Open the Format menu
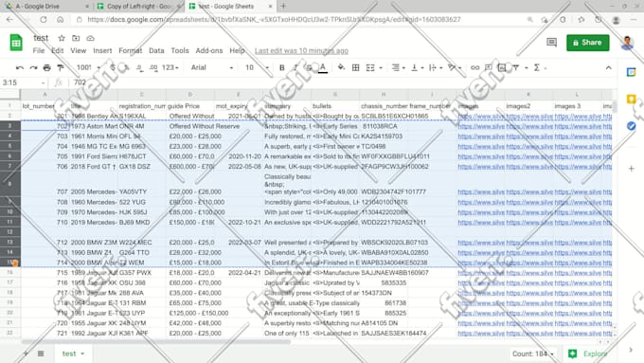 (130, 50)
